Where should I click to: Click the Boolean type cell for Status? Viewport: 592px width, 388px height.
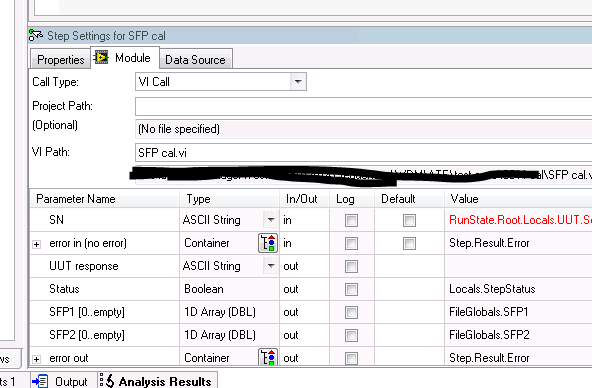tap(230, 289)
